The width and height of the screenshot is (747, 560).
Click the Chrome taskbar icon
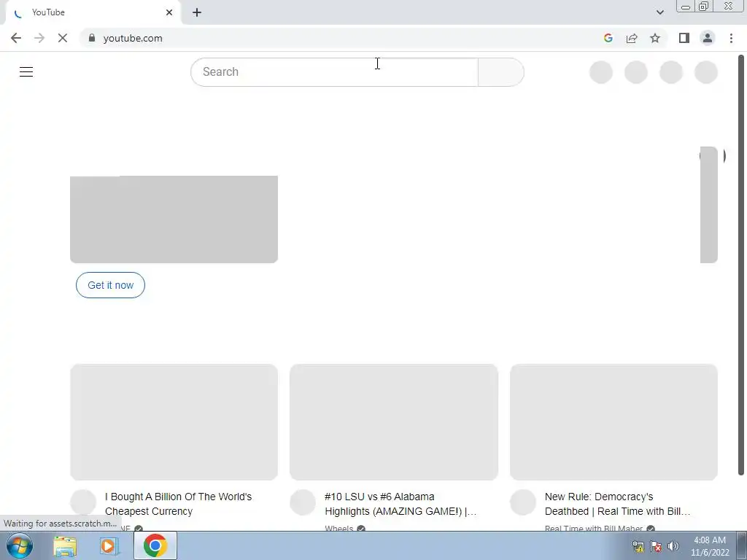155,545
